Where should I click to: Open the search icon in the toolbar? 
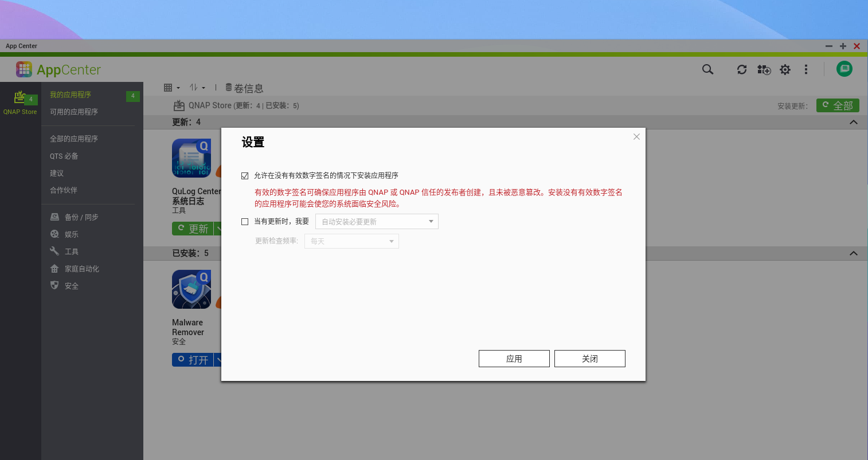[x=707, y=69]
